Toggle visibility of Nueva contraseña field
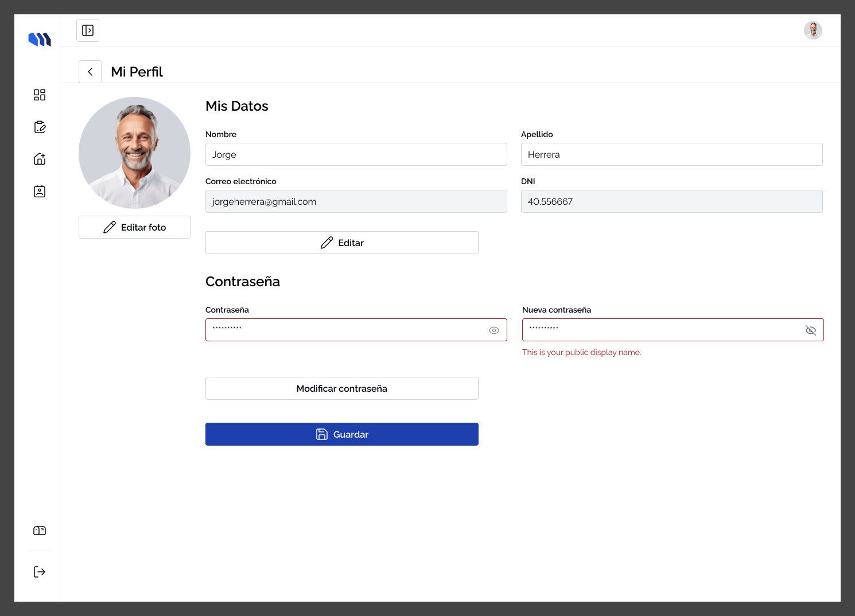 point(811,330)
